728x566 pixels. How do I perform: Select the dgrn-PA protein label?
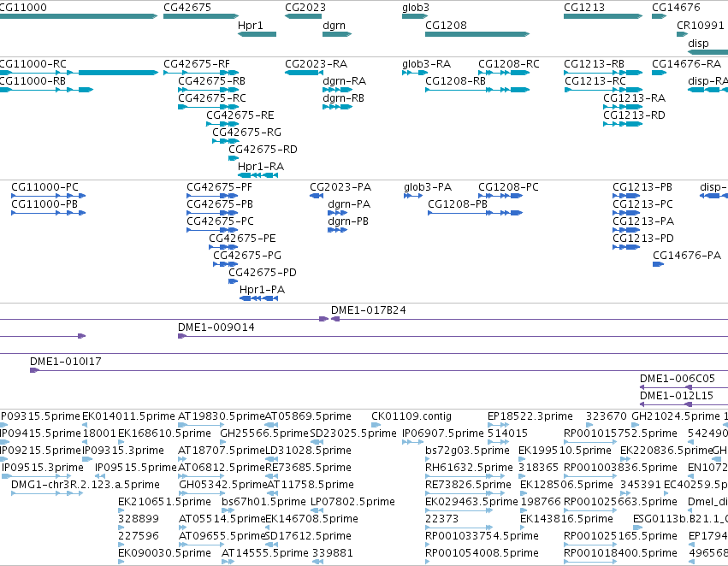[x=349, y=204]
